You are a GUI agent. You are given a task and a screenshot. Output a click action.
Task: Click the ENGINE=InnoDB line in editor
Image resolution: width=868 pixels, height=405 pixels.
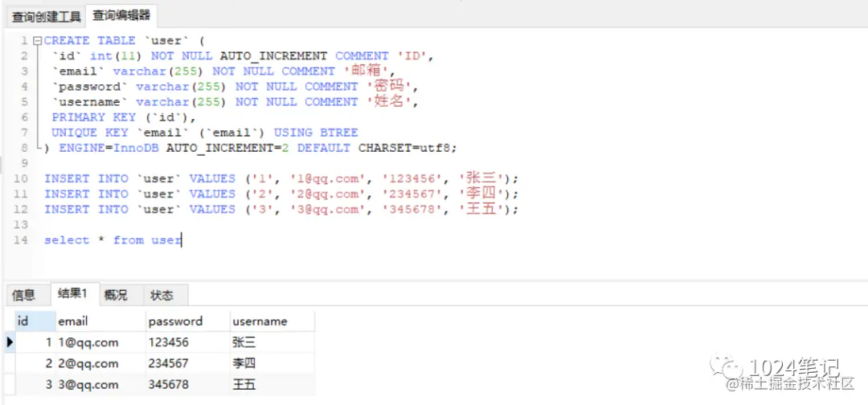point(250,149)
